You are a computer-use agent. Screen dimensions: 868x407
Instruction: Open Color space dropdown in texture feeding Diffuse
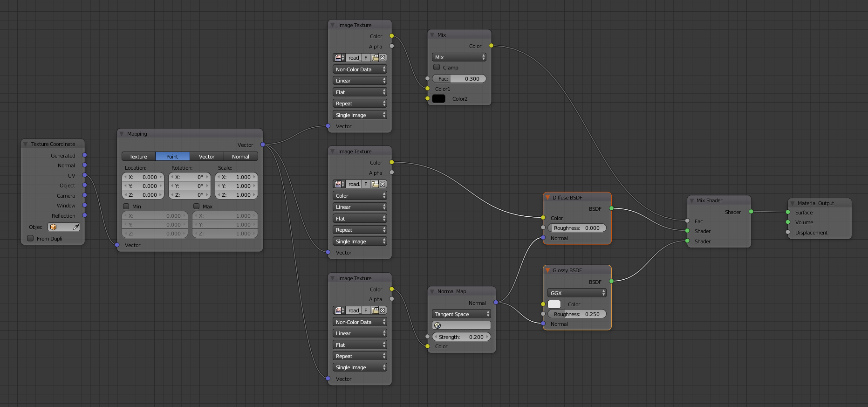point(360,196)
